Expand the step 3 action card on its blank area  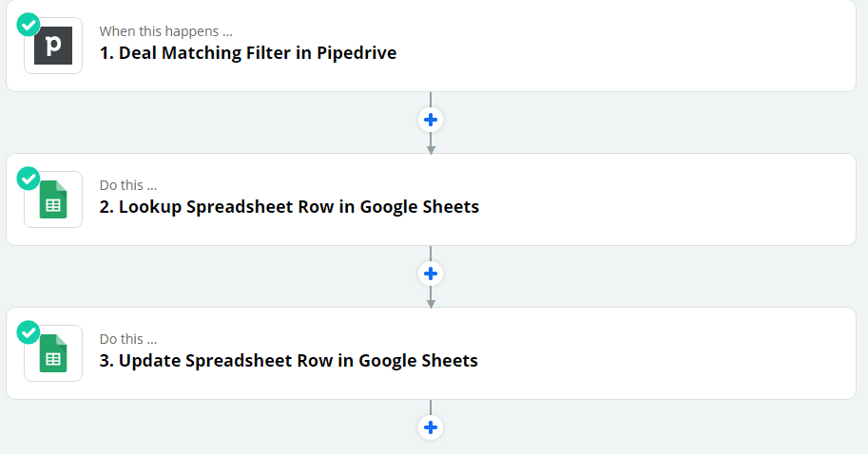[x=665, y=353]
